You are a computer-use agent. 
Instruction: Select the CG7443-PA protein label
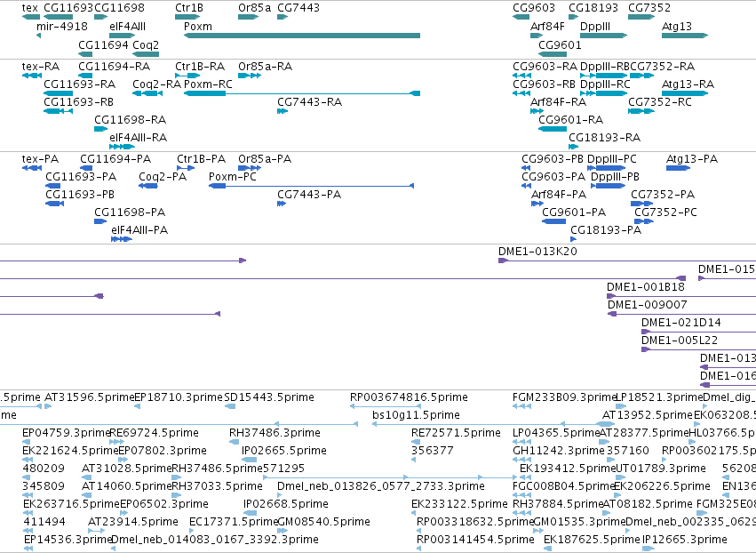coord(309,195)
